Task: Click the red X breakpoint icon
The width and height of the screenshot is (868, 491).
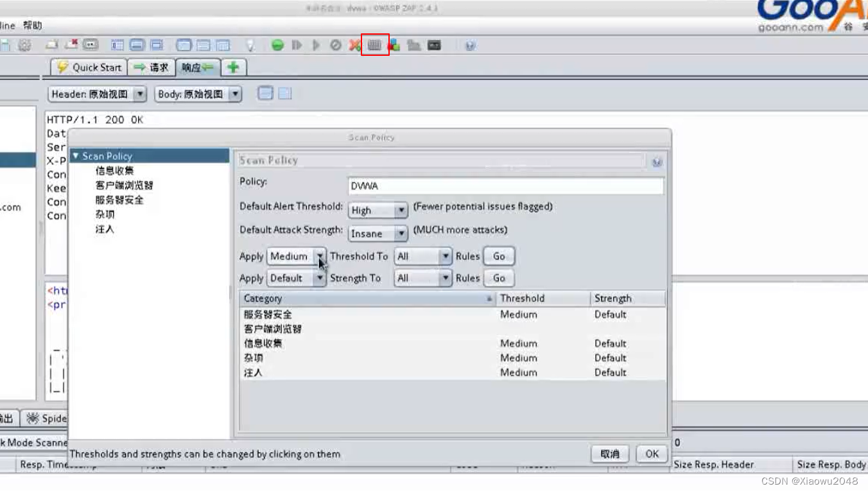Action: pyautogui.click(x=354, y=46)
